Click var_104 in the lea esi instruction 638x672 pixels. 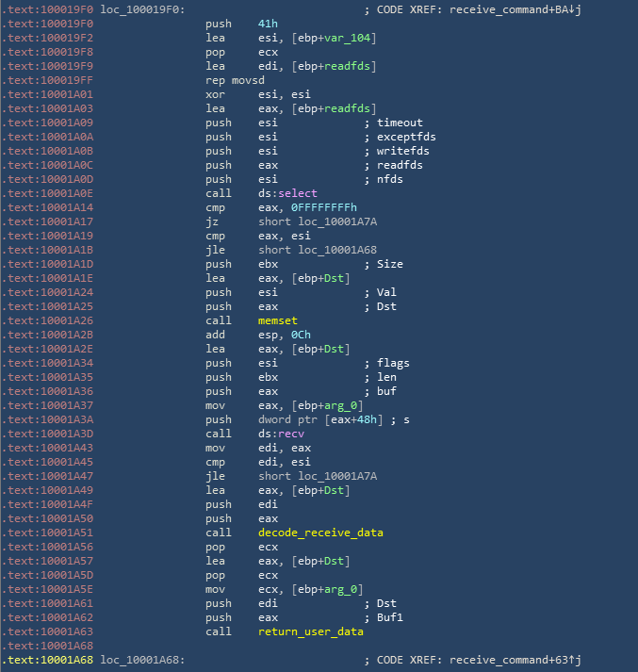(347, 38)
